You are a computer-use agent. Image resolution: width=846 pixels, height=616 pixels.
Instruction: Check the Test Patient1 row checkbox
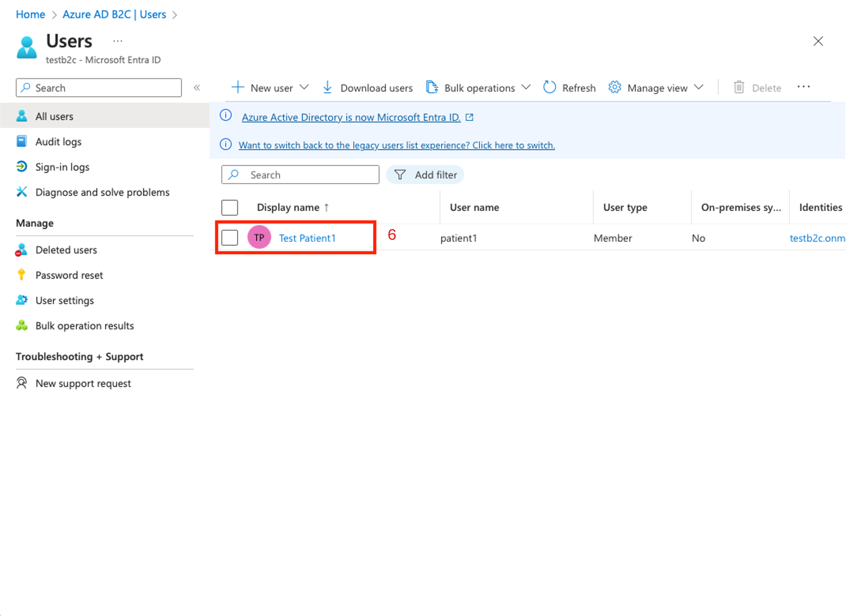click(229, 237)
